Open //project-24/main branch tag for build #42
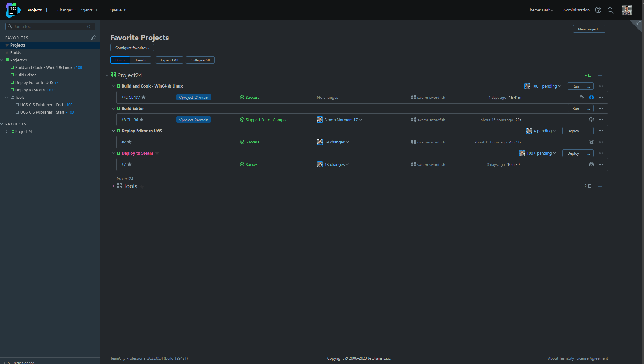The height and width of the screenshot is (364, 644). 193,97
